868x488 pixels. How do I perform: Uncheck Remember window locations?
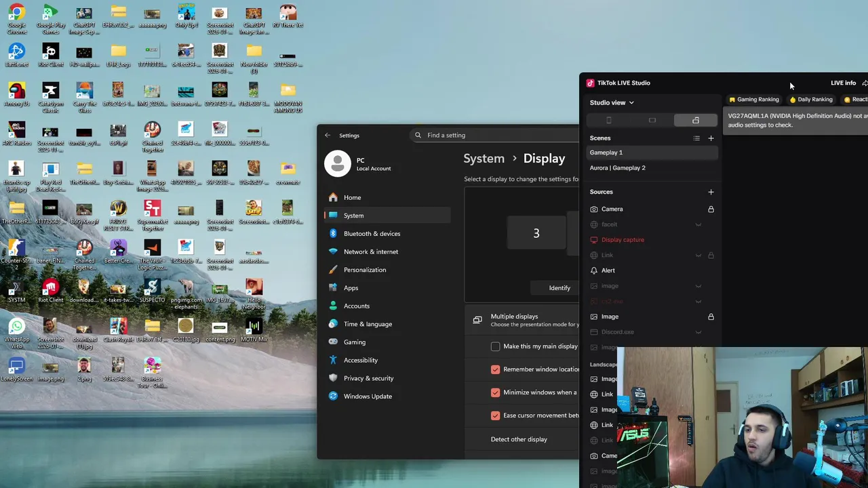pyautogui.click(x=495, y=369)
